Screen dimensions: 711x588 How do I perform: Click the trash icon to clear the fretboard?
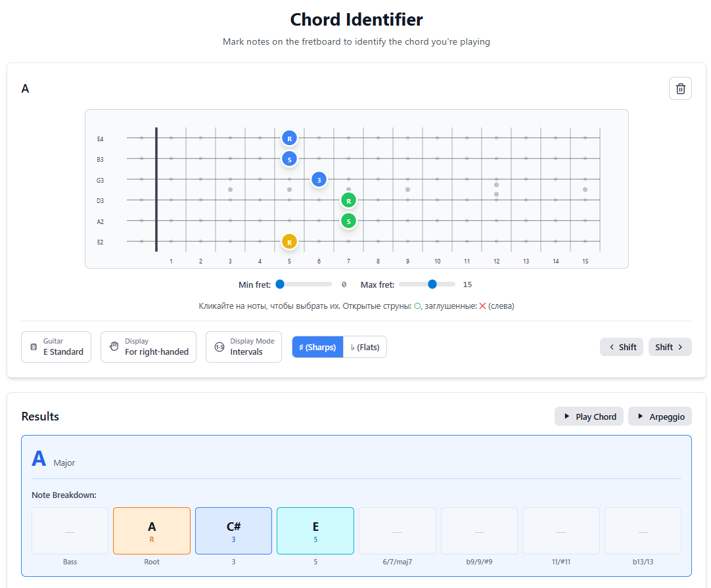coord(680,88)
